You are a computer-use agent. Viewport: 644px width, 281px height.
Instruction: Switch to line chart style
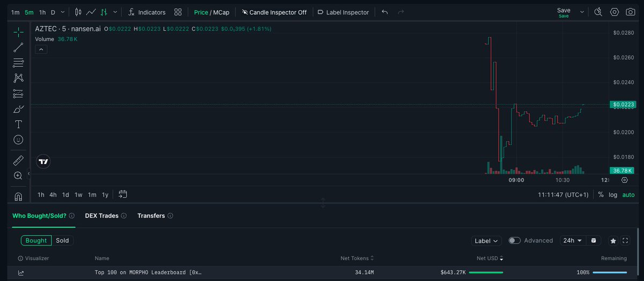tap(91, 12)
